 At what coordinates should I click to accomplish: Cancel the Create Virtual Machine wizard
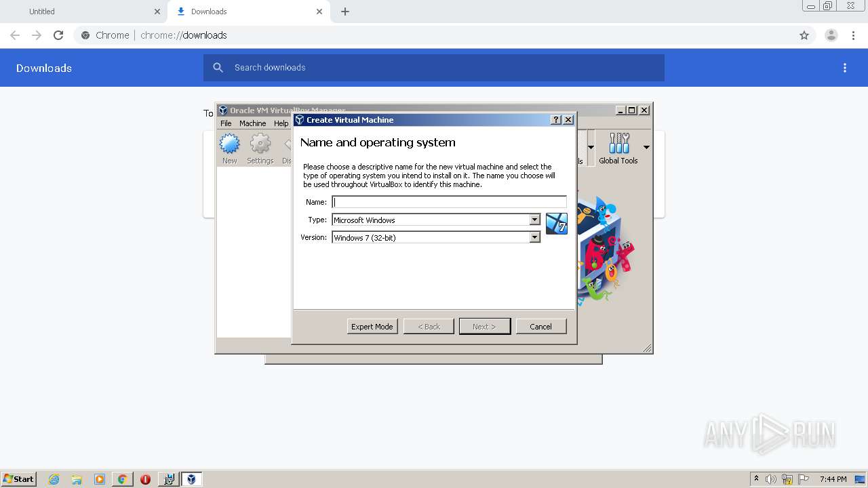(x=541, y=327)
